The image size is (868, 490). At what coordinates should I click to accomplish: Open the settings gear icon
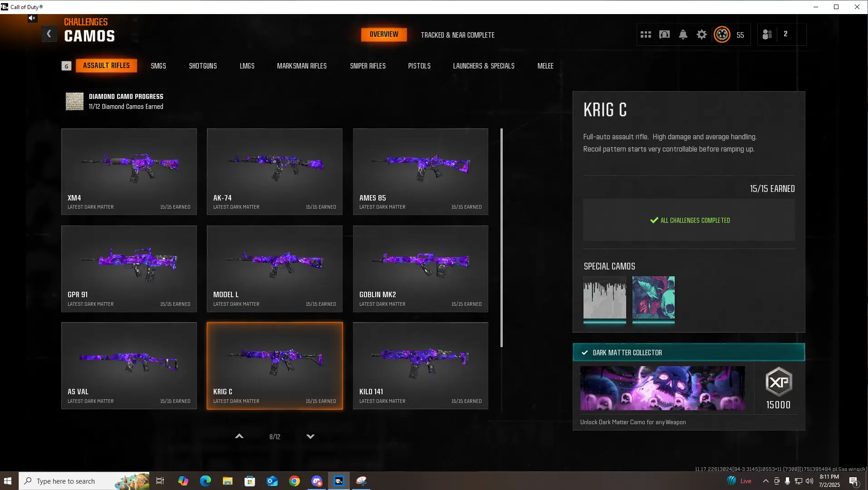pyautogui.click(x=701, y=34)
